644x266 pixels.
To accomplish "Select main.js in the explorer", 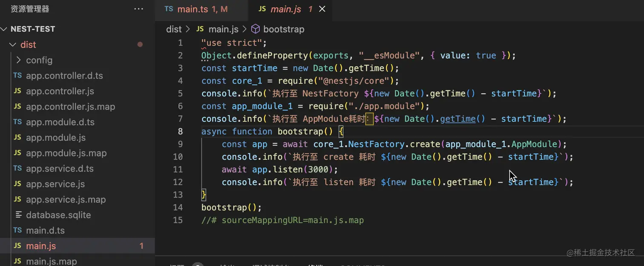I will tap(77, 246).
